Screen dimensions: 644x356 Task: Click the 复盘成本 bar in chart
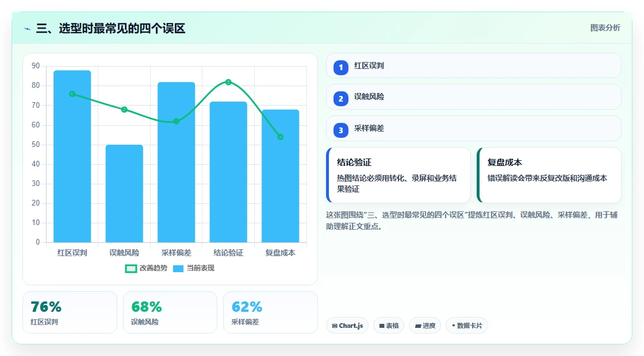(281, 176)
